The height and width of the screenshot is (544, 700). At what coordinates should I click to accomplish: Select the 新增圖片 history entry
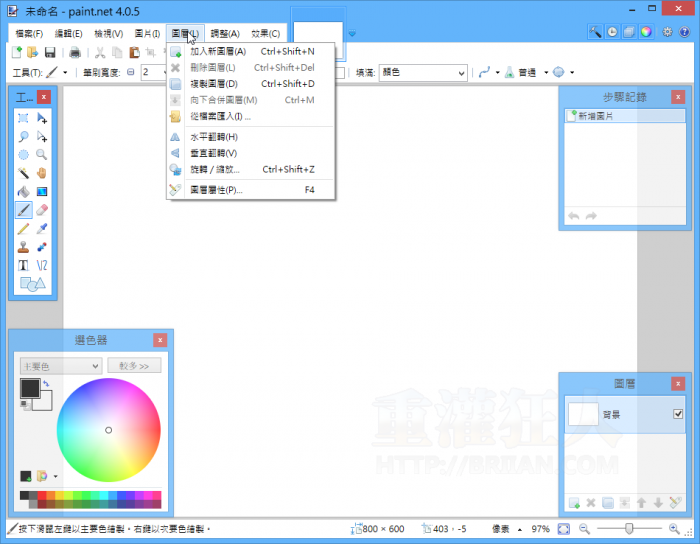tap(596, 116)
